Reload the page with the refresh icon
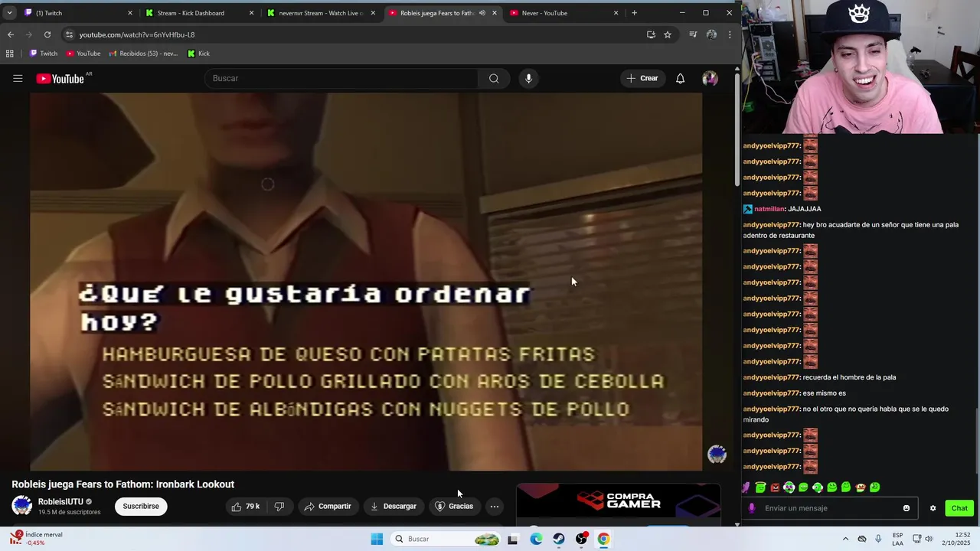This screenshot has width=980, height=551. pos(47,34)
